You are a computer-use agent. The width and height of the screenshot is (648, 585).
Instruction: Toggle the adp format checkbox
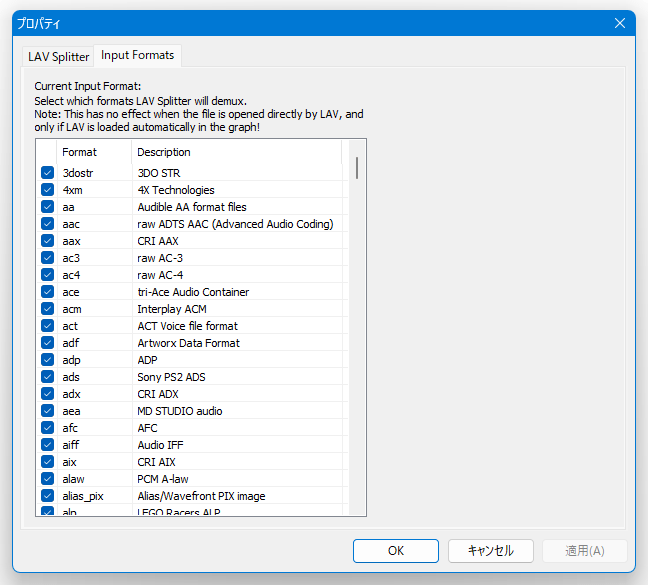[48, 360]
